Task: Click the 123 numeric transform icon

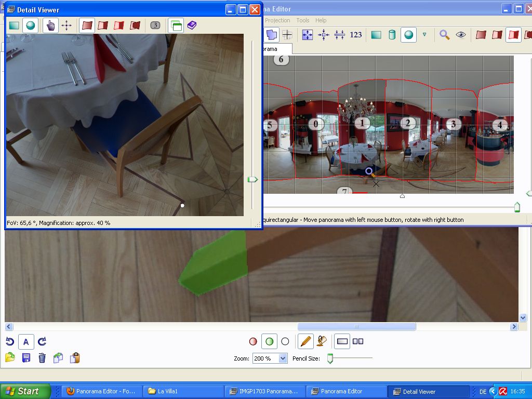Action: (x=356, y=35)
